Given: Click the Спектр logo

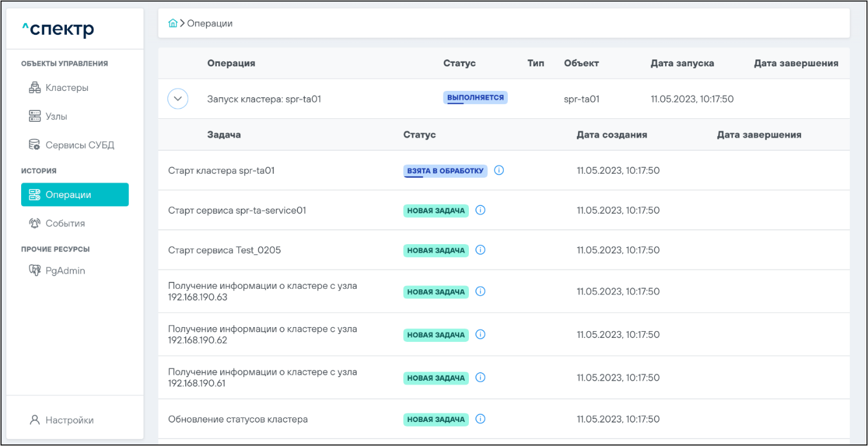Looking at the screenshot, I should [58, 29].
